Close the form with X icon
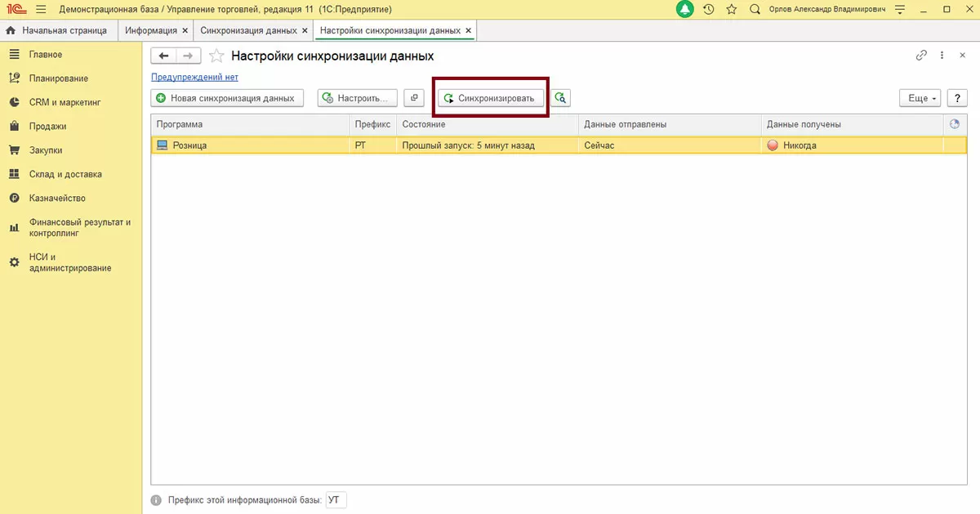 962,56
